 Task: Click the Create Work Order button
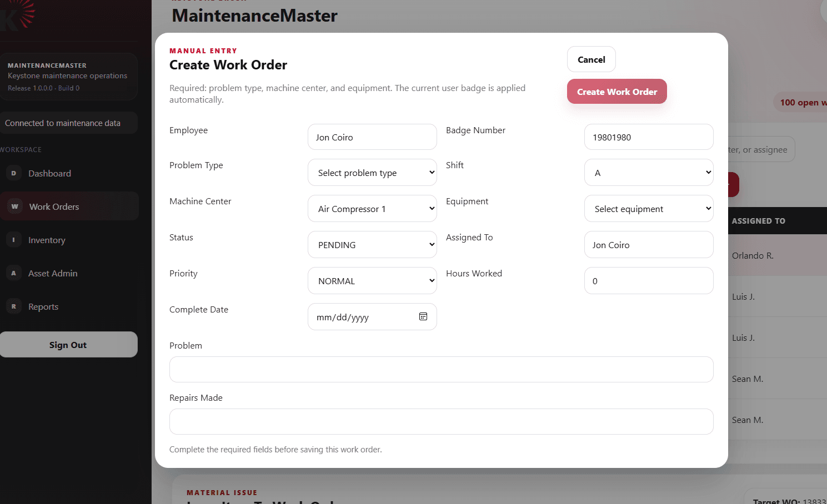point(617,91)
